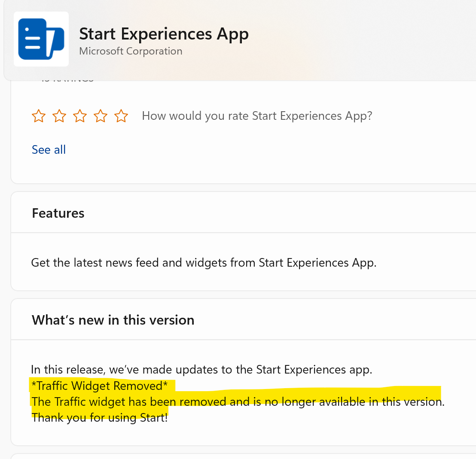Select the second rating star
The image size is (476, 459).
[x=59, y=116]
